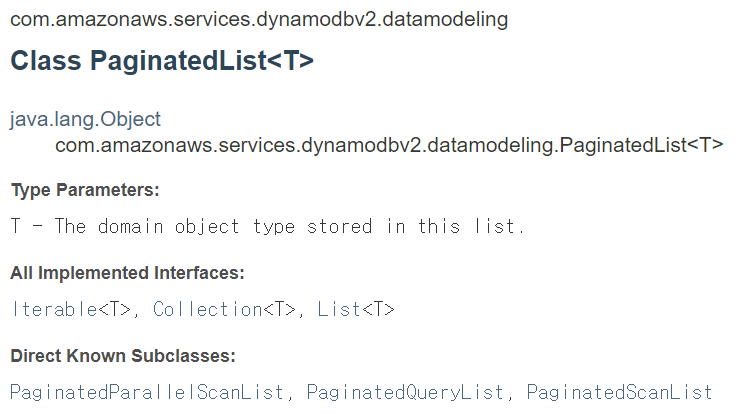Open the Collection interface link

coord(208,309)
